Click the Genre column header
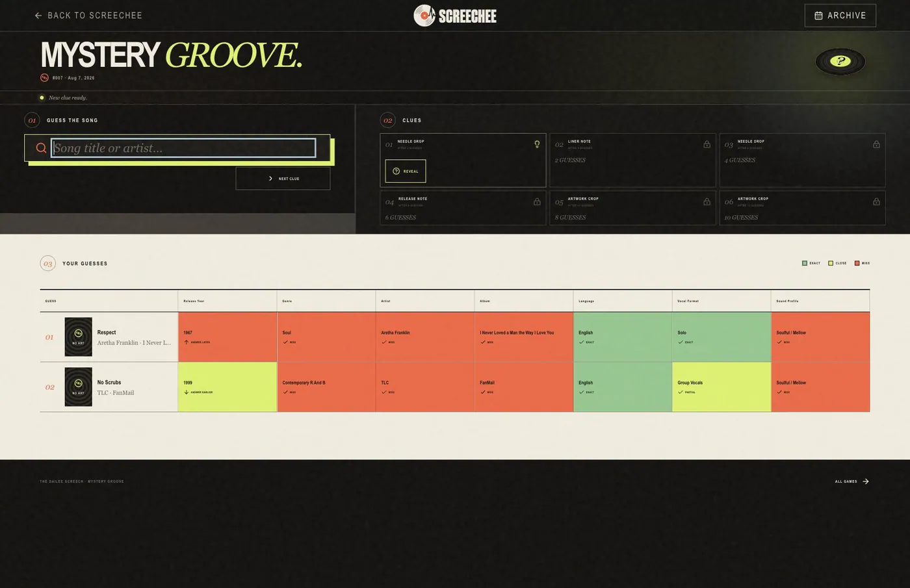Viewport: 910px width, 588px height. tap(326, 301)
